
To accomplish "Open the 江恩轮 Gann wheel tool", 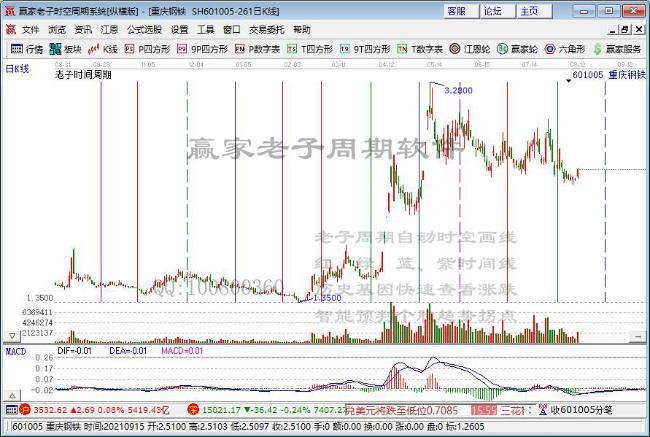I will pos(470,49).
